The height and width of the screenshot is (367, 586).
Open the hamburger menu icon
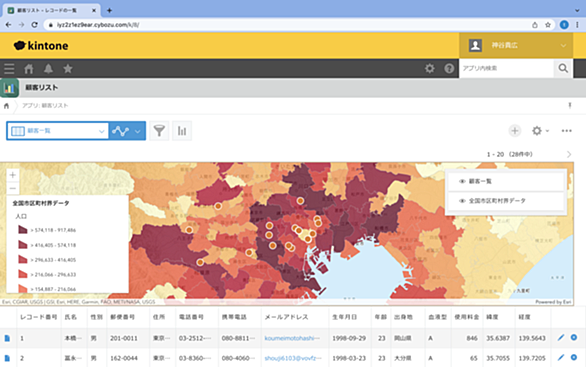(9, 68)
